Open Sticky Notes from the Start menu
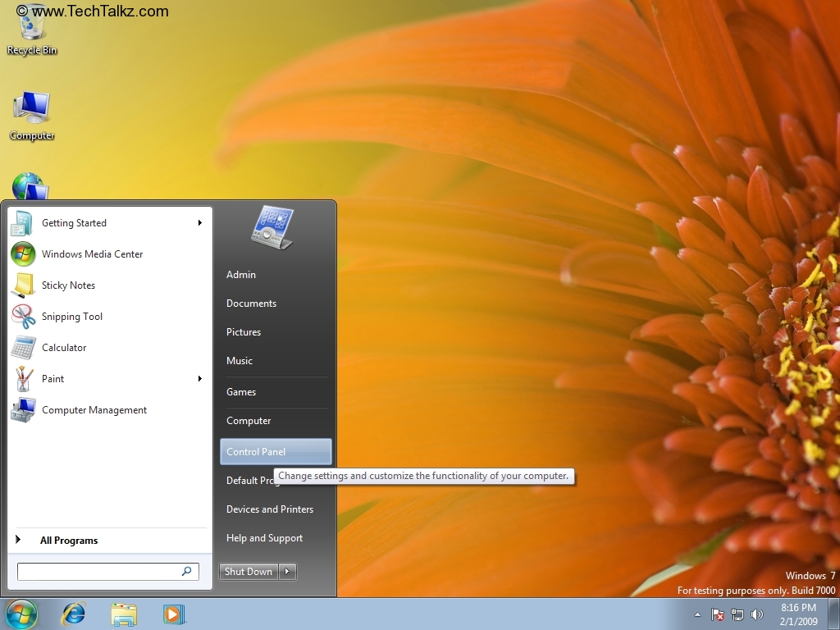Image resolution: width=840 pixels, height=630 pixels. pos(68,285)
